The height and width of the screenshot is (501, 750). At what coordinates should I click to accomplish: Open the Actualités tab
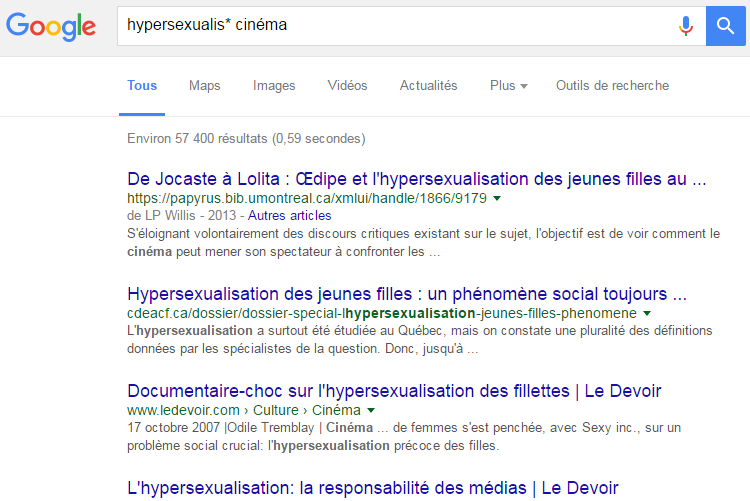(429, 86)
